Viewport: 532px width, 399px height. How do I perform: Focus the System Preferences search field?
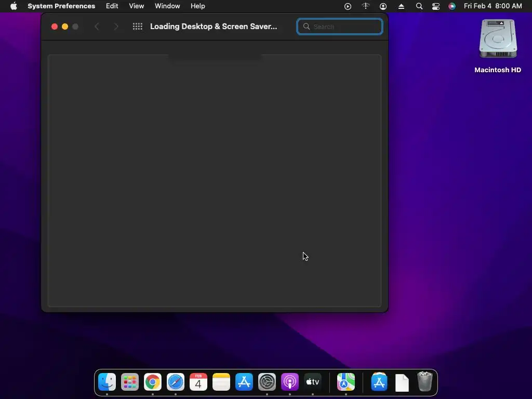pos(340,26)
